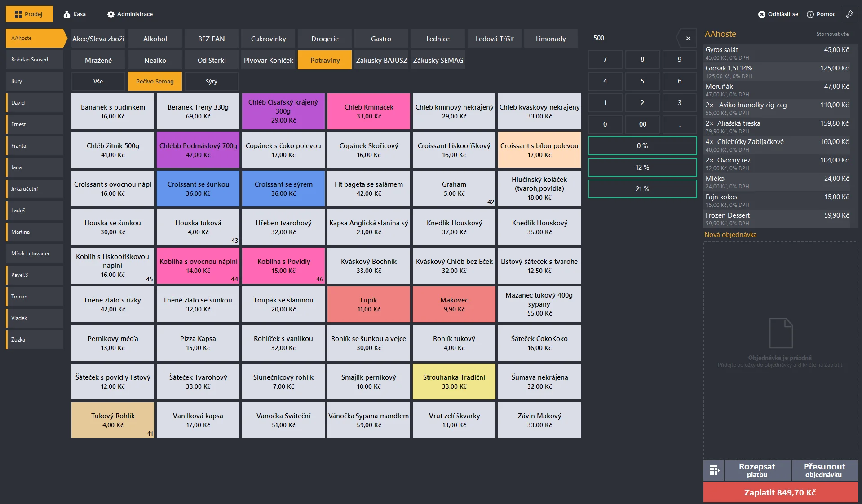Click the pin icon in top-right corner

[849, 14]
